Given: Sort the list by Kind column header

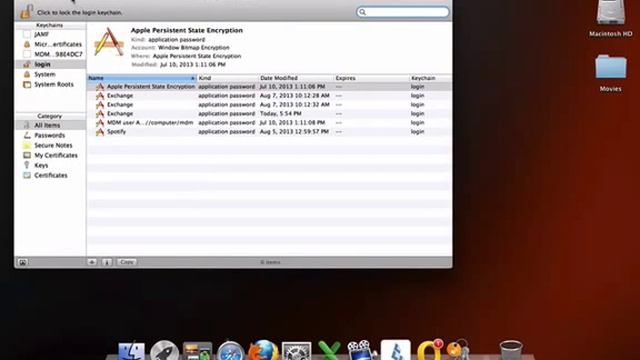Looking at the screenshot, I should 228,78.
